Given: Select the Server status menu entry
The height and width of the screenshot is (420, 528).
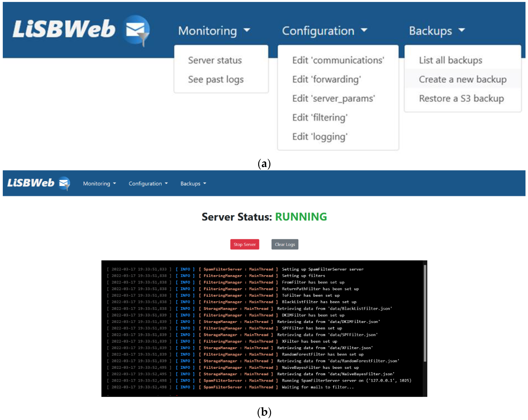Looking at the screenshot, I should pos(215,60).
